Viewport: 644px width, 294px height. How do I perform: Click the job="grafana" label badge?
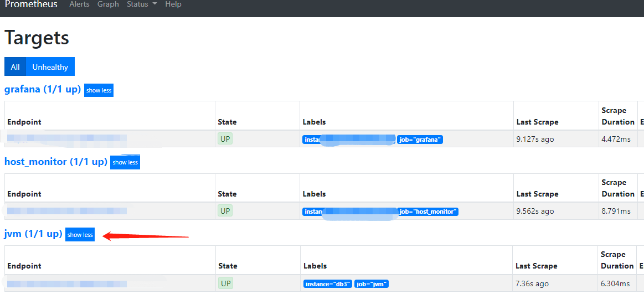[420, 140]
